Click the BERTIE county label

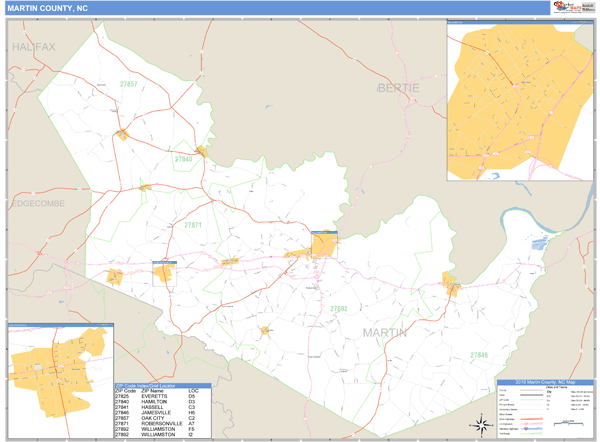coord(398,88)
